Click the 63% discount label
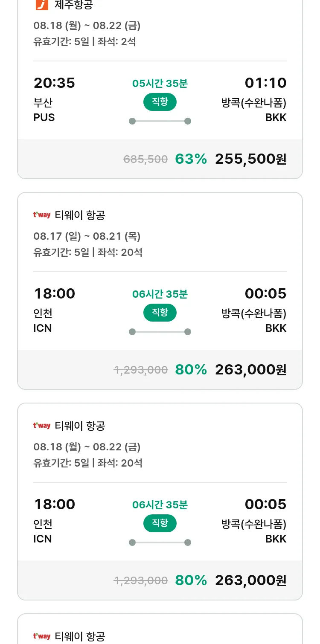This screenshot has height=644, width=320. point(191,159)
